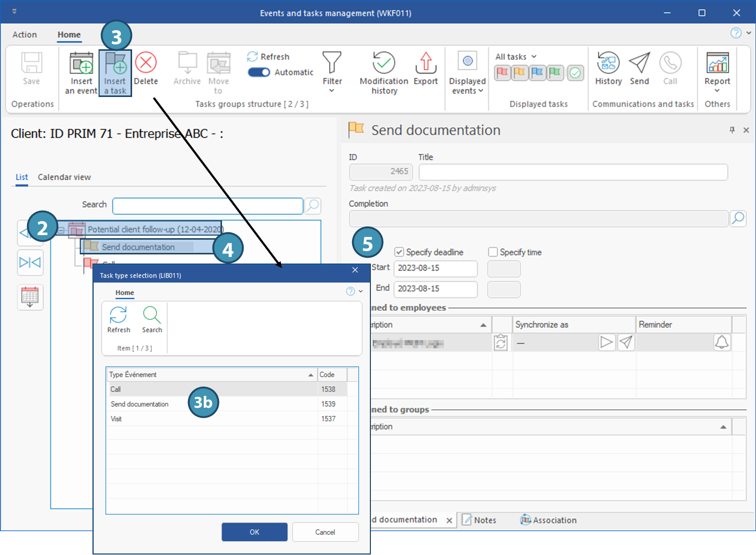The image size is (756, 555).
Task: Open the History communications icon
Action: point(608,63)
